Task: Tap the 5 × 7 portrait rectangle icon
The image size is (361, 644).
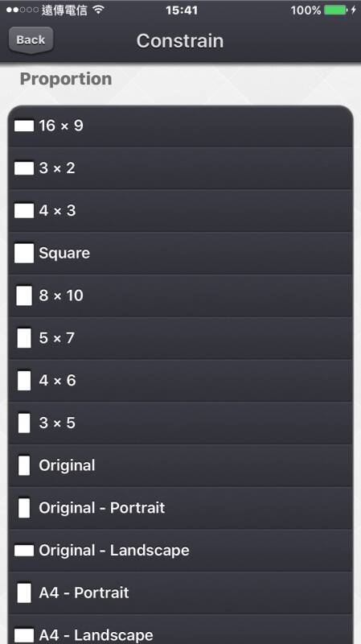Action: click(24, 338)
